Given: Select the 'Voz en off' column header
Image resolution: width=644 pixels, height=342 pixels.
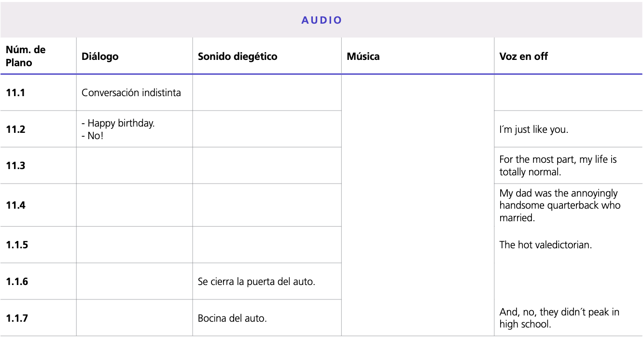Looking at the screenshot, I should pos(523,57).
